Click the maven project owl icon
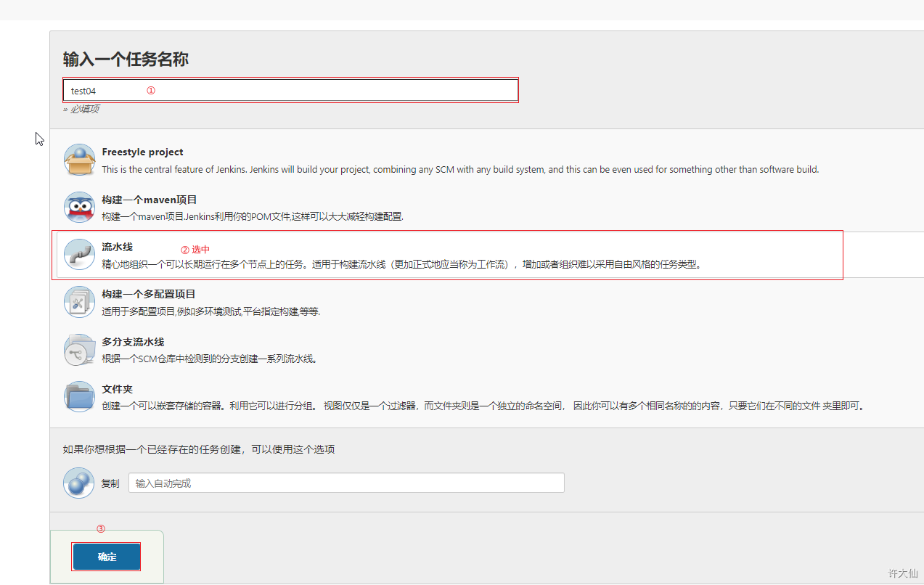 pos(79,207)
